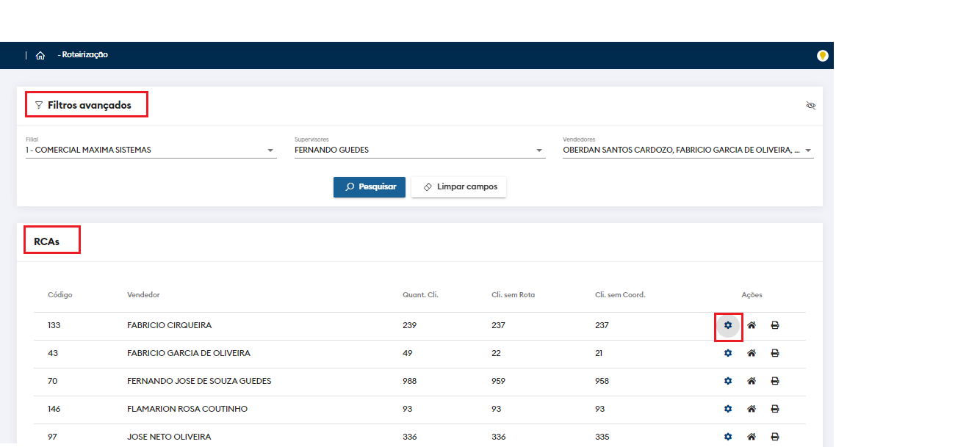
Task: Print route for FLAMARION ROSA COUTINHO
Action: [775, 409]
